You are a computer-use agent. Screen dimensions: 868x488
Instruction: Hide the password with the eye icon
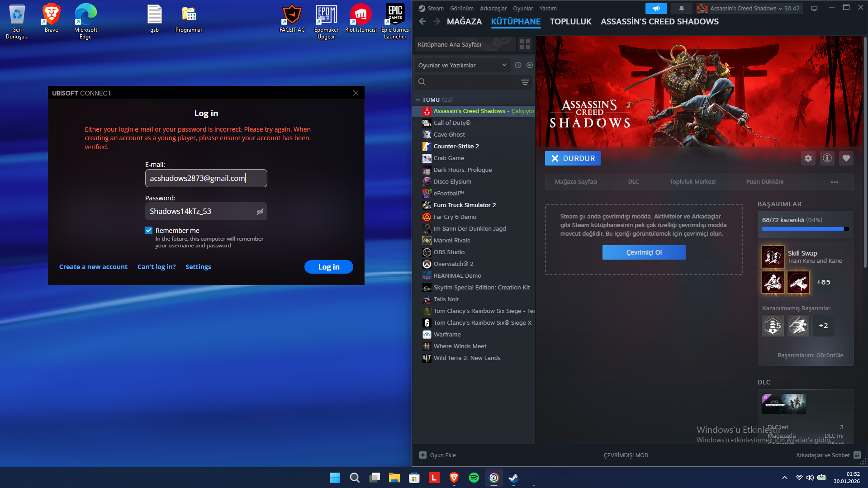(260, 212)
